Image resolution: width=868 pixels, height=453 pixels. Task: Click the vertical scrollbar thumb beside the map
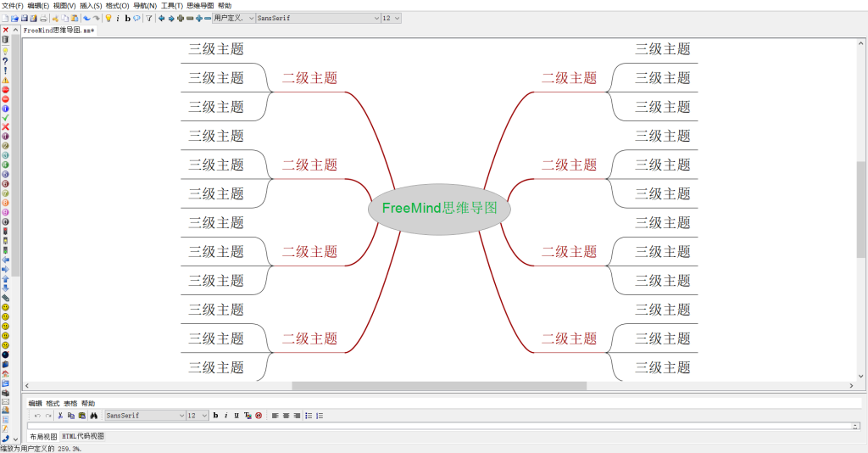(861, 210)
